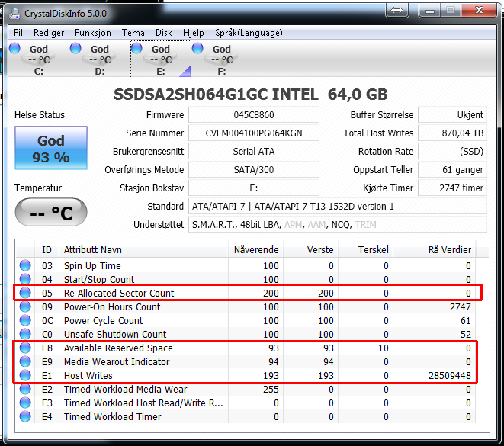Click the Serial ATA interface field
The image size is (504, 446).
pos(254,152)
